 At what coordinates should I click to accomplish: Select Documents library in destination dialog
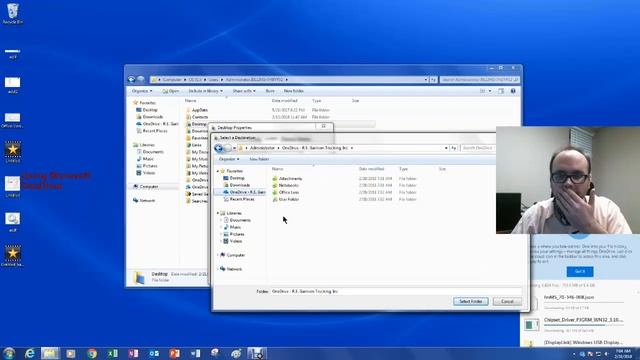240,220
